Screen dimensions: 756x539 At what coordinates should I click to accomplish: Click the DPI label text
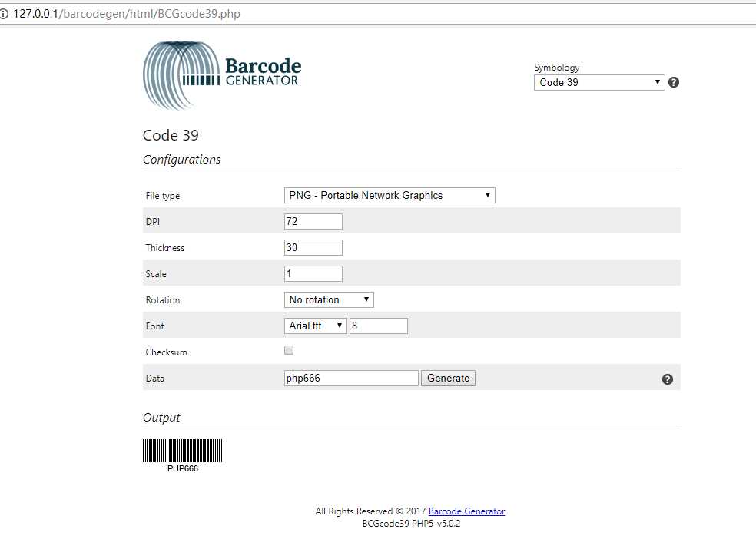click(152, 222)
